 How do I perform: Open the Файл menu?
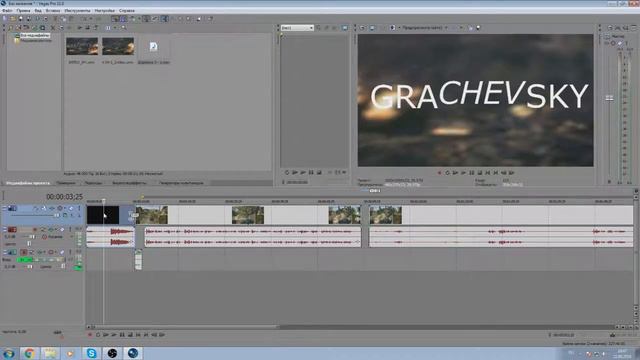click(x=7, y=11)
